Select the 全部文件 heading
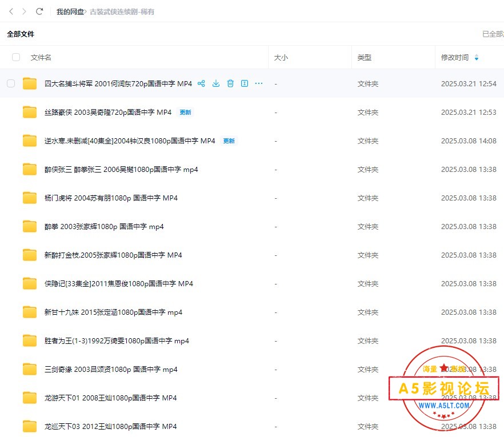This screenshot has width=504, height=437. [21, 34]
